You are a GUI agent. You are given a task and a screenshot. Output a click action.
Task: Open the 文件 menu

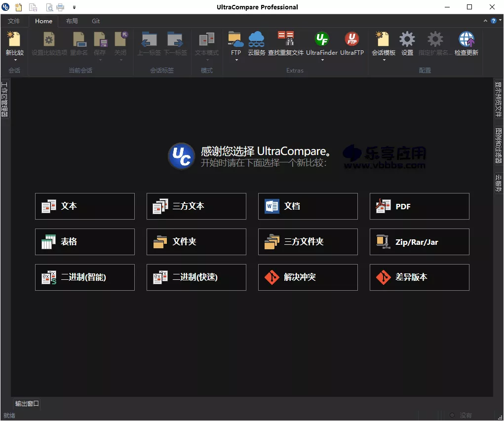pos(14,21)
